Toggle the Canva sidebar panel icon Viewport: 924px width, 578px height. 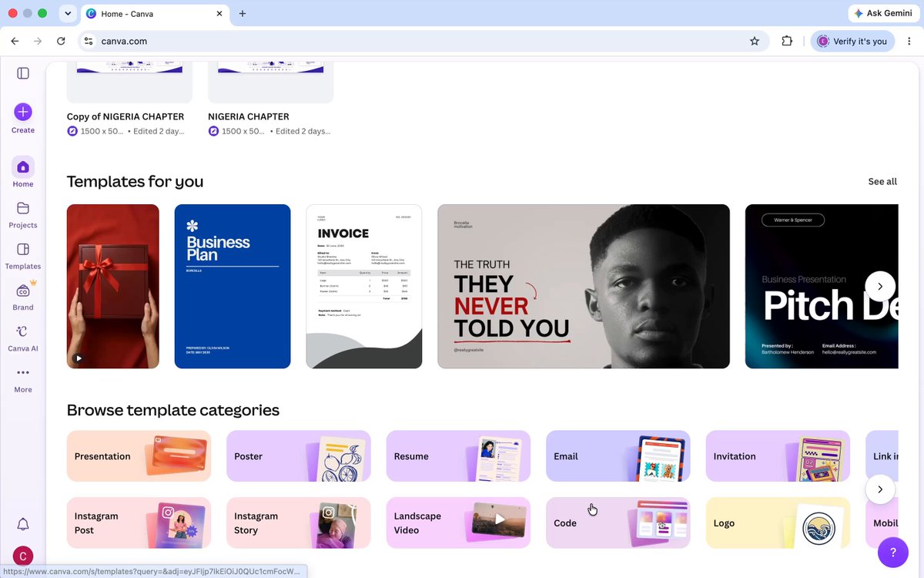(23, 73)
